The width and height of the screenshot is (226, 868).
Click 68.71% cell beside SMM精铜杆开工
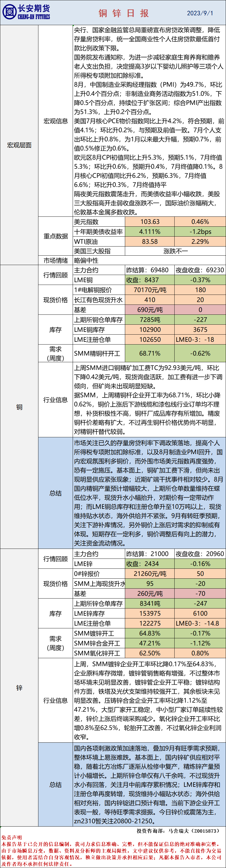coord(150,353)
